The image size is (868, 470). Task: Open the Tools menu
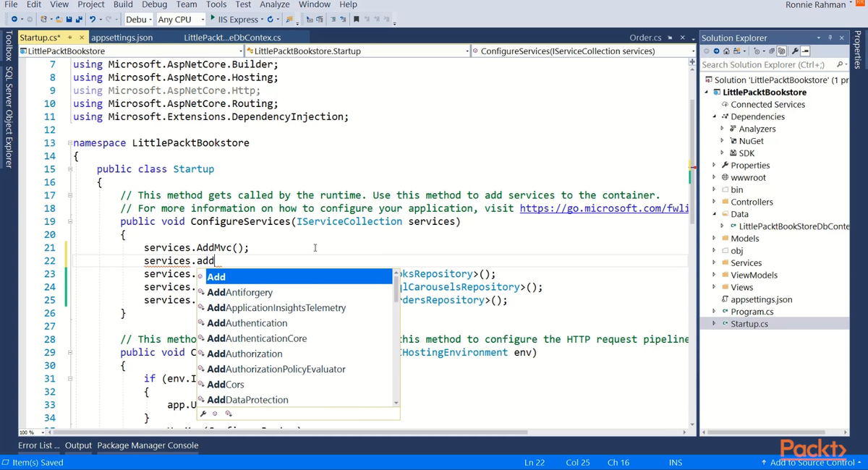[x=216, y=4]
